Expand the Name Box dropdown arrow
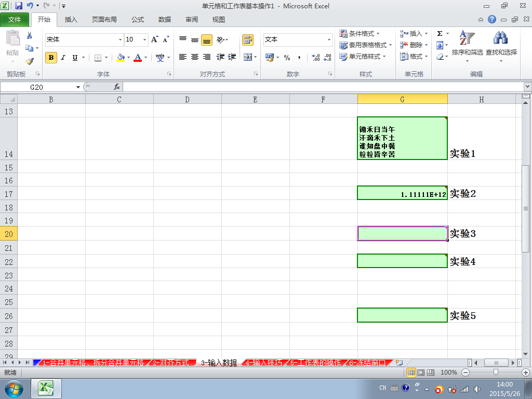 [x=78, y=87]
